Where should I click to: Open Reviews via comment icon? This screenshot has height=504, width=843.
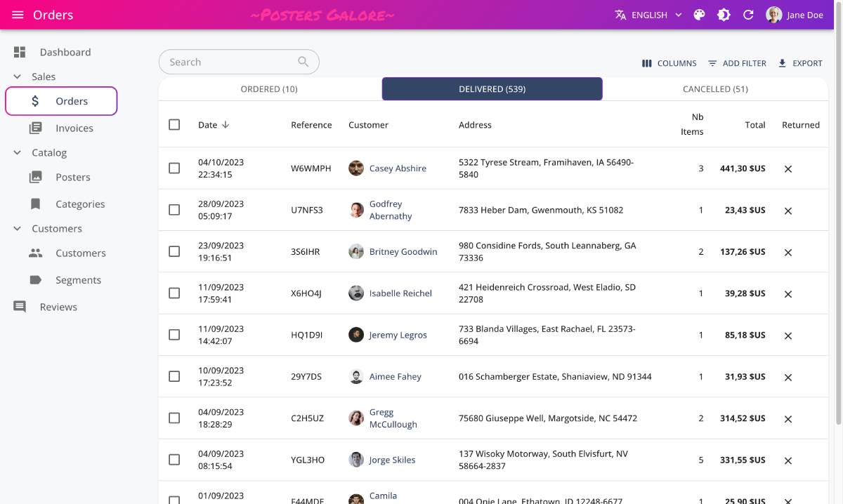[20, 307]
